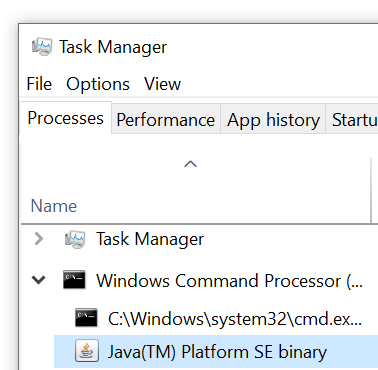Switch to the Performance tab

tap(166, 120)
